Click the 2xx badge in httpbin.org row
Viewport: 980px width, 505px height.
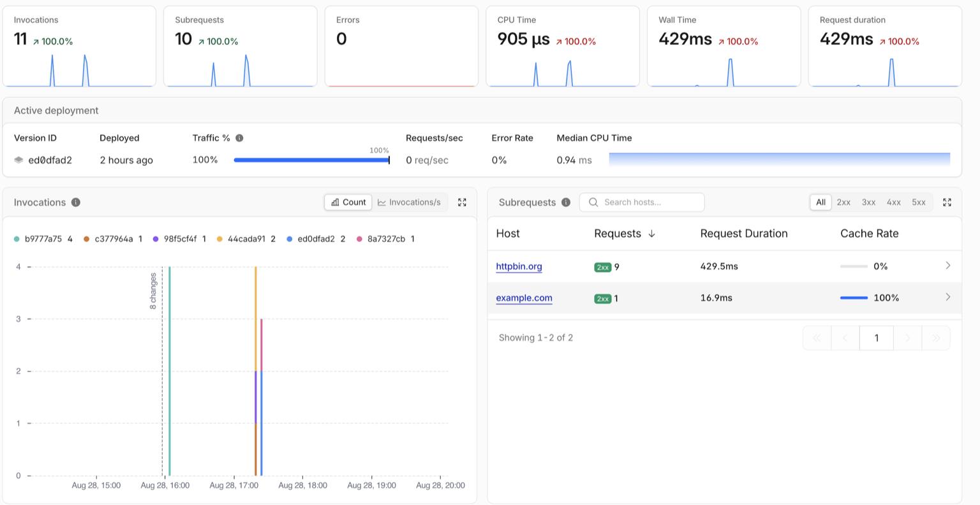tap(602, 267)
